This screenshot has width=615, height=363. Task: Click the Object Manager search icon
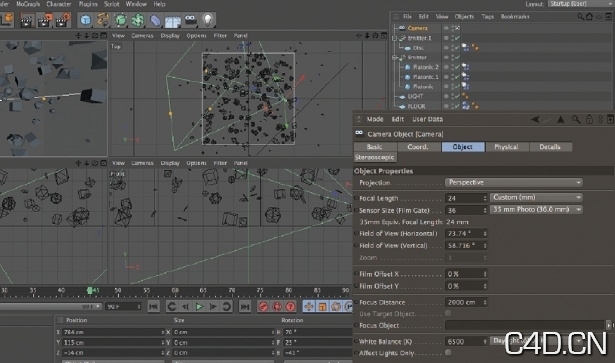tap(580, 16)
